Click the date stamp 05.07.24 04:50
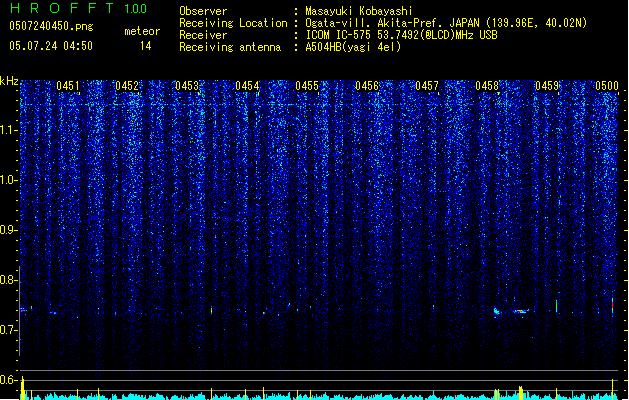This screenshot has height=400, width=629. [x=51, y=46]
